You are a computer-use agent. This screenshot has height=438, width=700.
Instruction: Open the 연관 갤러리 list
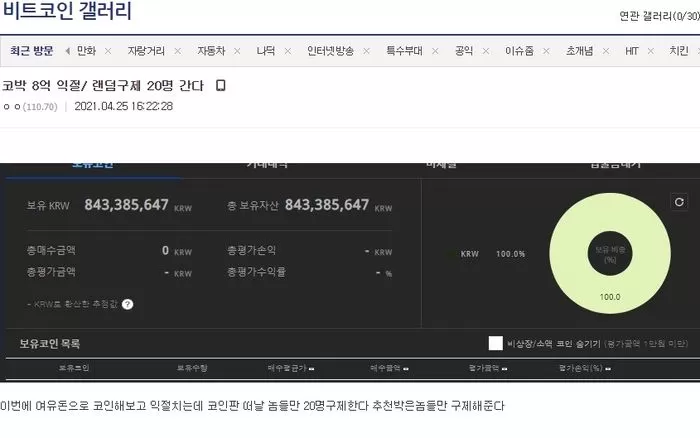[659, 16]
